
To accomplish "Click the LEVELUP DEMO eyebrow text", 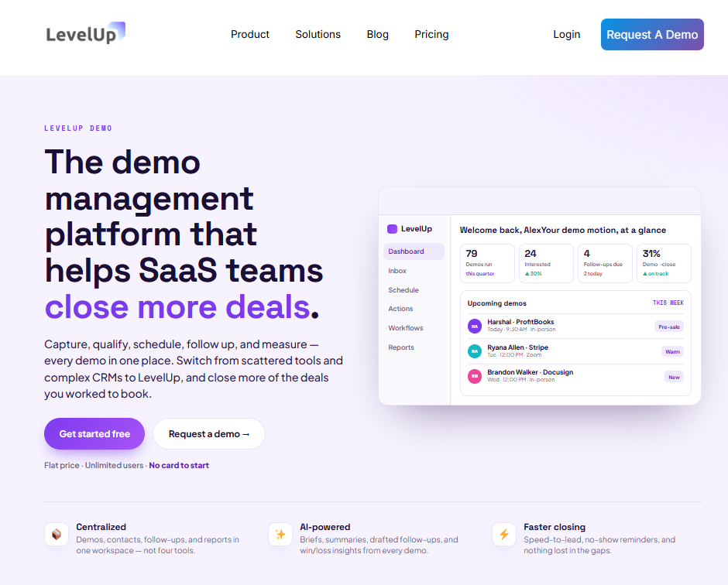I will point(78,128).
